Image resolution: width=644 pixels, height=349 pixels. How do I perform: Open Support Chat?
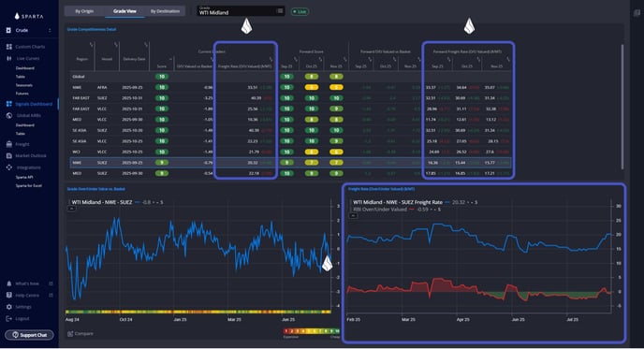point(29,335)
